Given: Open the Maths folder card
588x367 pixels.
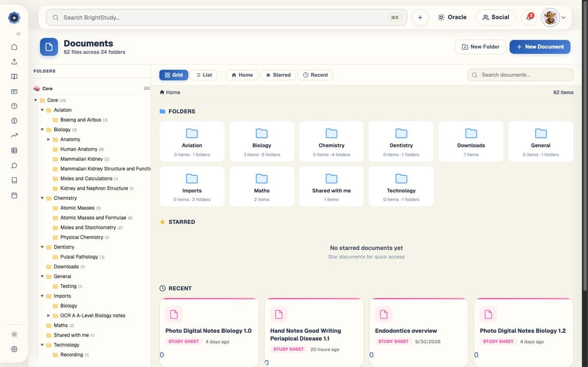Looking at the screenshot, I should [x=262, y=186].
